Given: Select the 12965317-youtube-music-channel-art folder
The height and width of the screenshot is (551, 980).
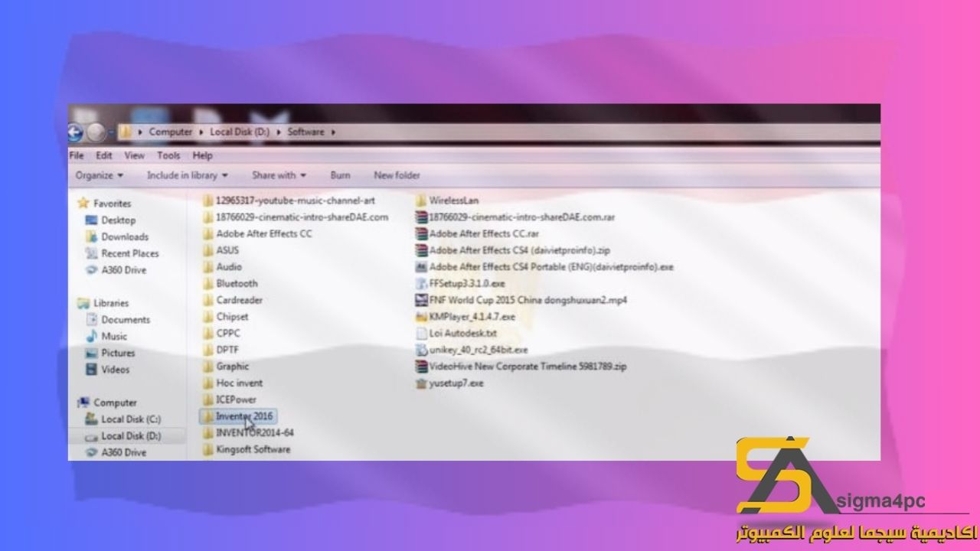Looking at the screenshot, I should point(289,201).
